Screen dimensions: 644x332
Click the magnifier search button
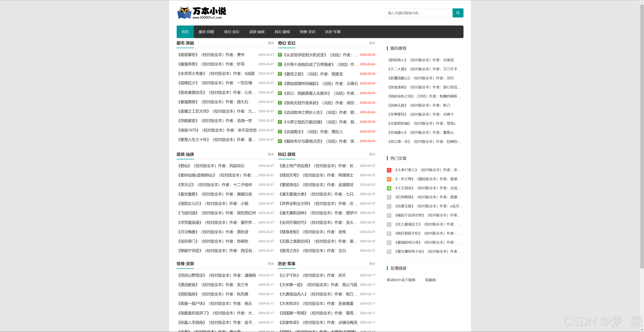(458, 13)
